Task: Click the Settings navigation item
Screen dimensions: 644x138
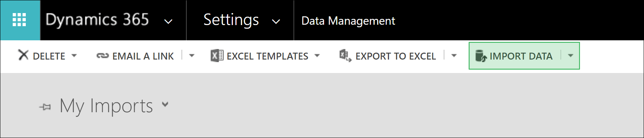Action: [231, 20]
